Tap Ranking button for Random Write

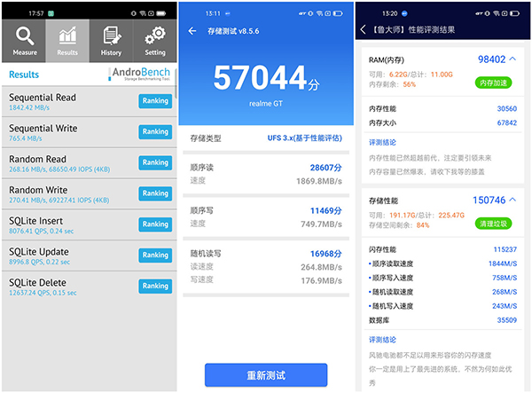155,194
